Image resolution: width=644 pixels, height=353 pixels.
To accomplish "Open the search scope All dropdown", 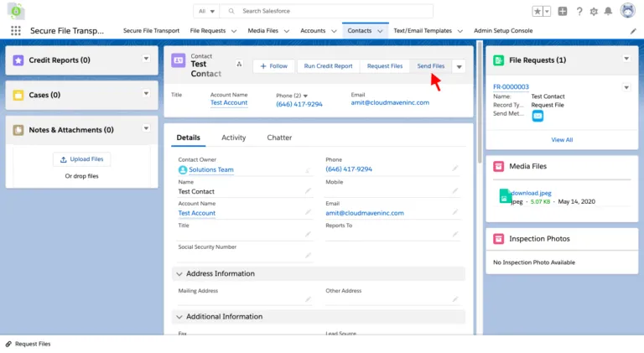I will pos(206,11).
